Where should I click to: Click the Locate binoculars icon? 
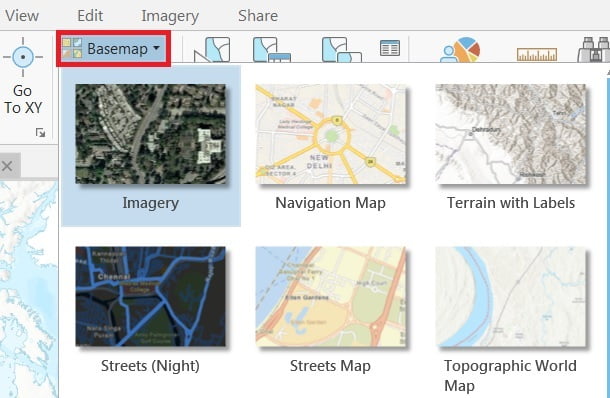(594, 49)
